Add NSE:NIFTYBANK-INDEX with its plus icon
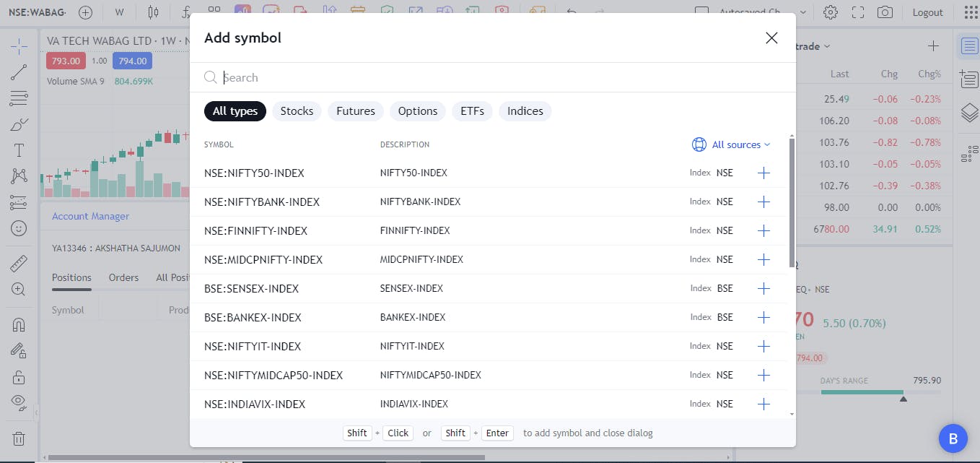980x463 pixels. point(764,202)
